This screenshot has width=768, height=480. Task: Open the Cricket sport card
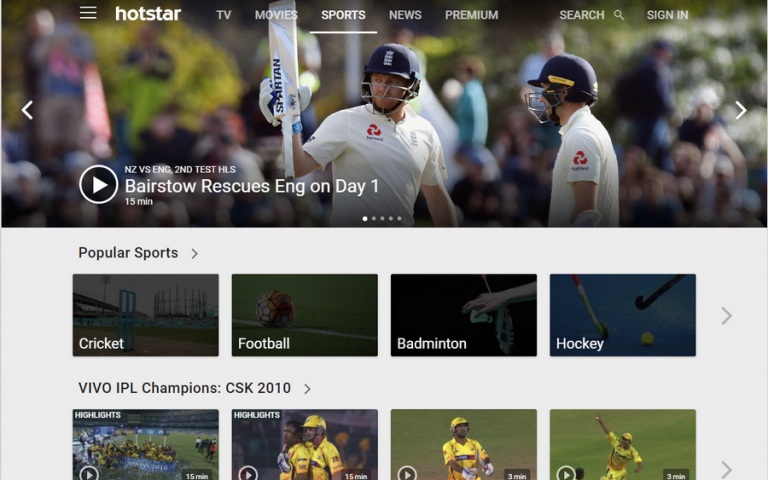[x=145, y=315]
